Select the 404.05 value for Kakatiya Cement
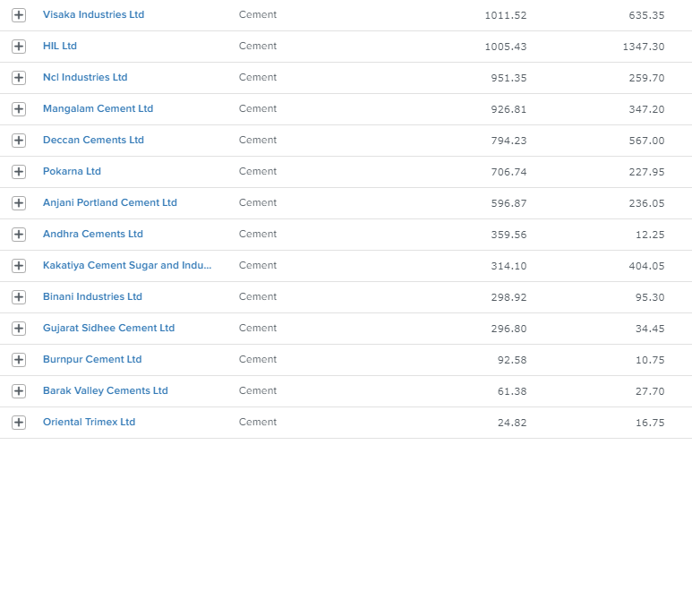This screenshot has width=692, height=616. click(x=646, y=266)
